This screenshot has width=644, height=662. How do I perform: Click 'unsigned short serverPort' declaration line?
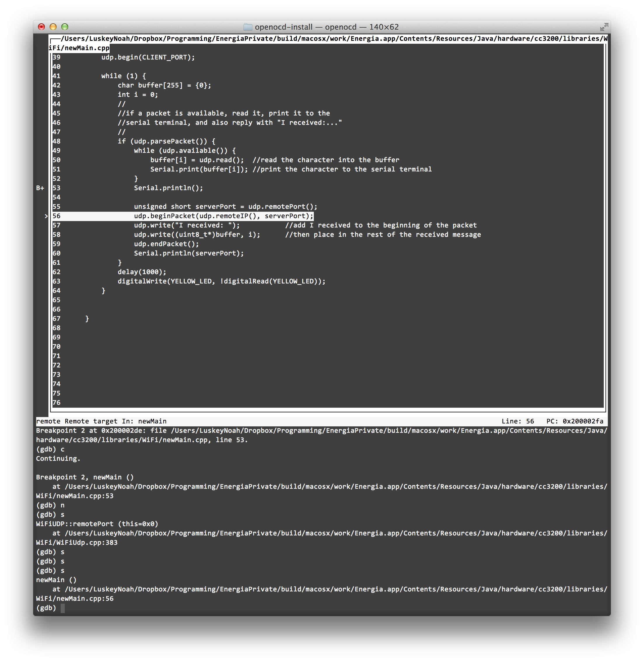tap(225, 206)
